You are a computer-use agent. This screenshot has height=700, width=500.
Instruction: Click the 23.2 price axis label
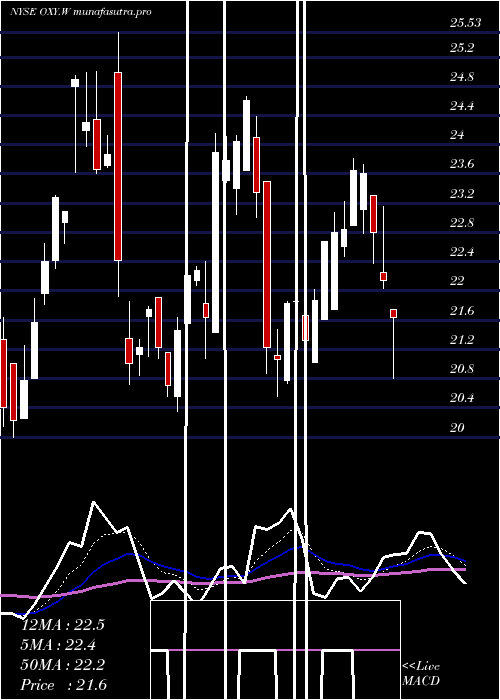pyautogui.click(x=462, y=194)
